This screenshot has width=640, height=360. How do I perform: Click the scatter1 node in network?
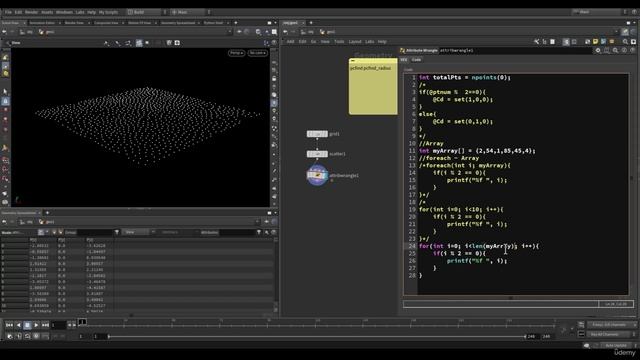coord(317,154)
